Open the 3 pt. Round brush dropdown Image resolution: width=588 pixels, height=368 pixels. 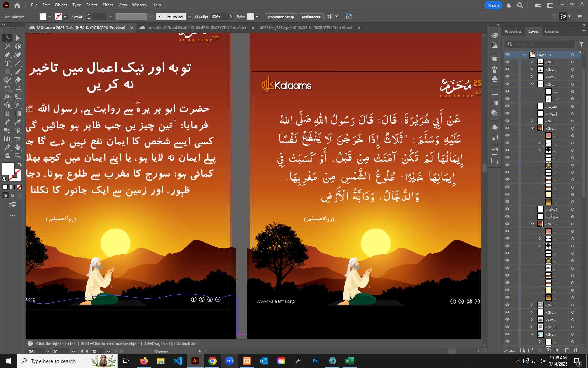click(x=189, y=17)
